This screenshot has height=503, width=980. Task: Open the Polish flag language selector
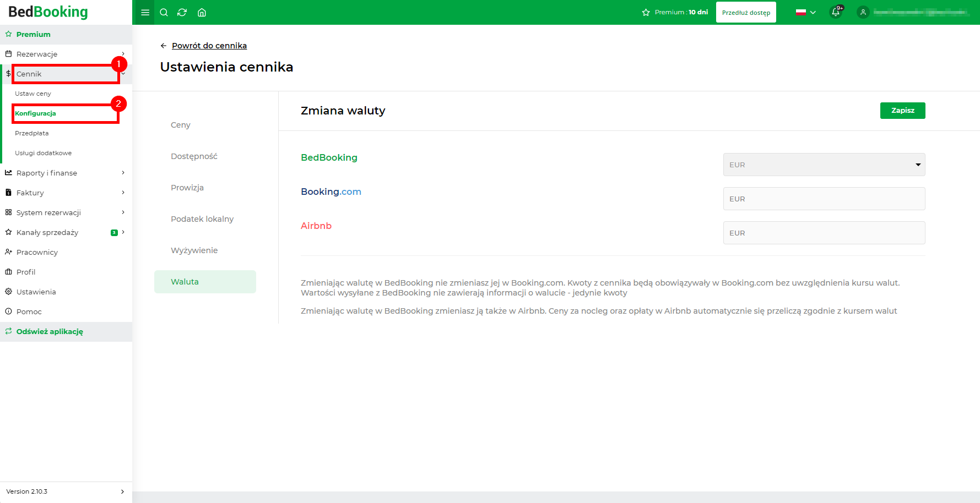(806, 12)
